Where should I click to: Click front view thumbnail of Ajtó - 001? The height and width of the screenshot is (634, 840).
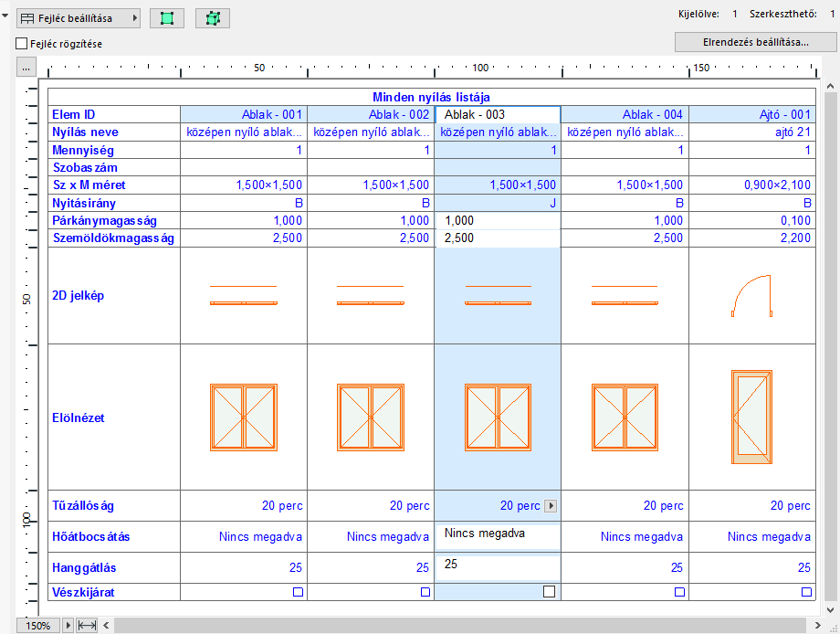751,417
